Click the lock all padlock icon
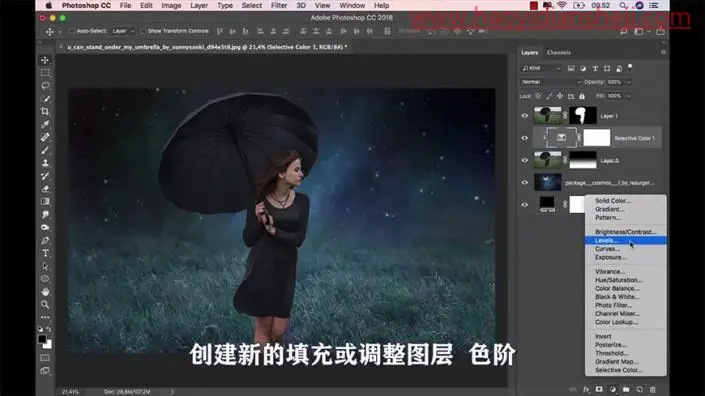 [x=582, y=96]
